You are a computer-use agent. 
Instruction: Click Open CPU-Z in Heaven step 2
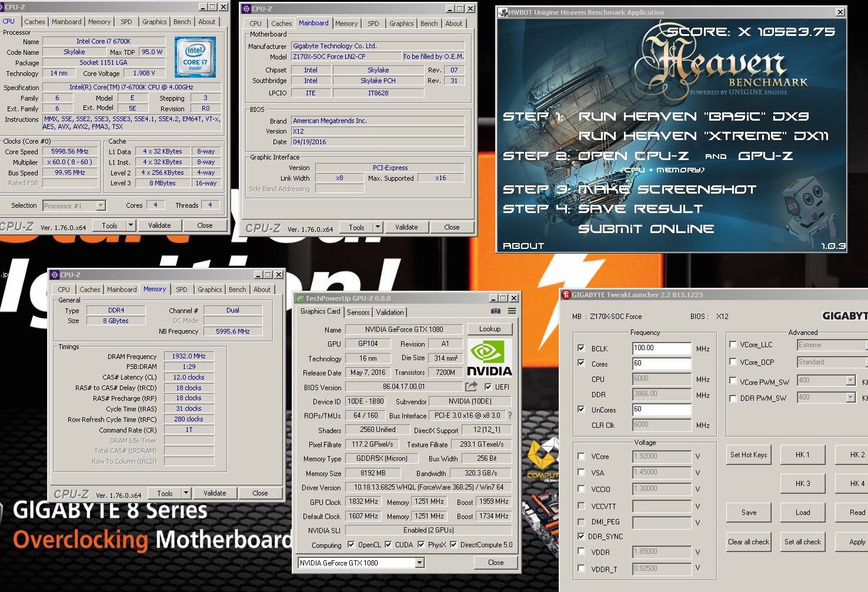(633, 156)
